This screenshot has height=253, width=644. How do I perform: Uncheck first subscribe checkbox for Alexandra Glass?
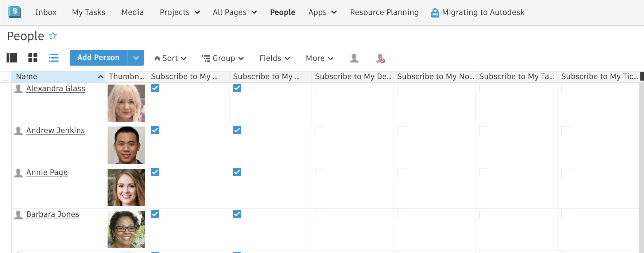coord(155,88)
